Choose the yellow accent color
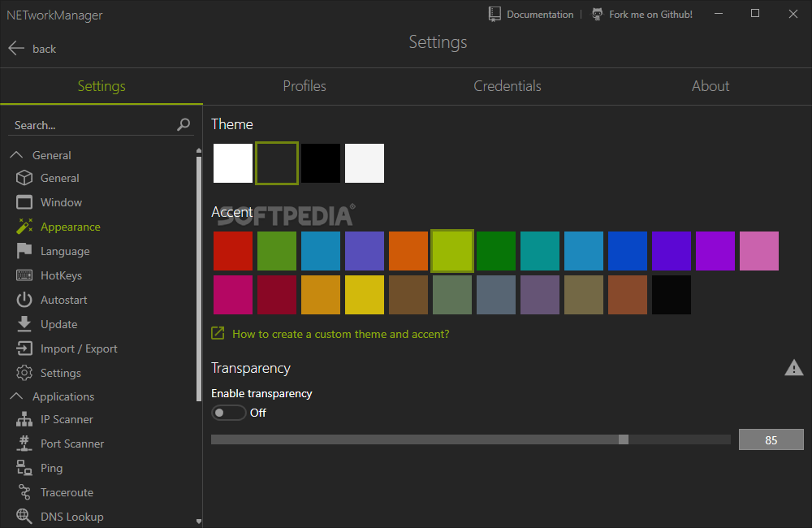The width and height of the screenshot is (812, 528). (365, 295)
